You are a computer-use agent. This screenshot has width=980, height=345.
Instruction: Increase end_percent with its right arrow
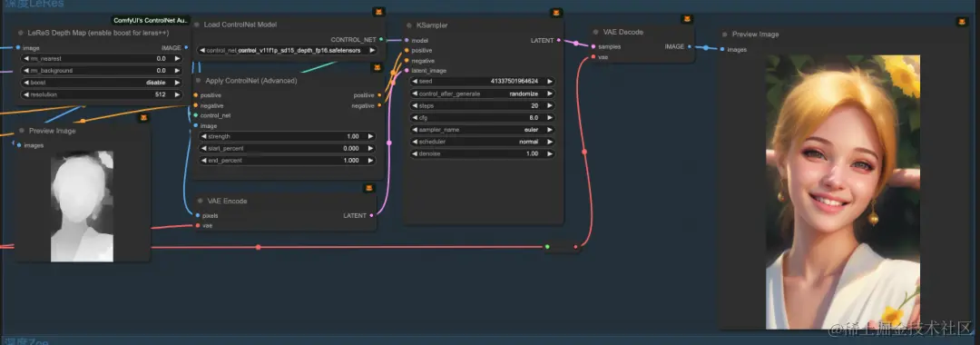point(370,161)
